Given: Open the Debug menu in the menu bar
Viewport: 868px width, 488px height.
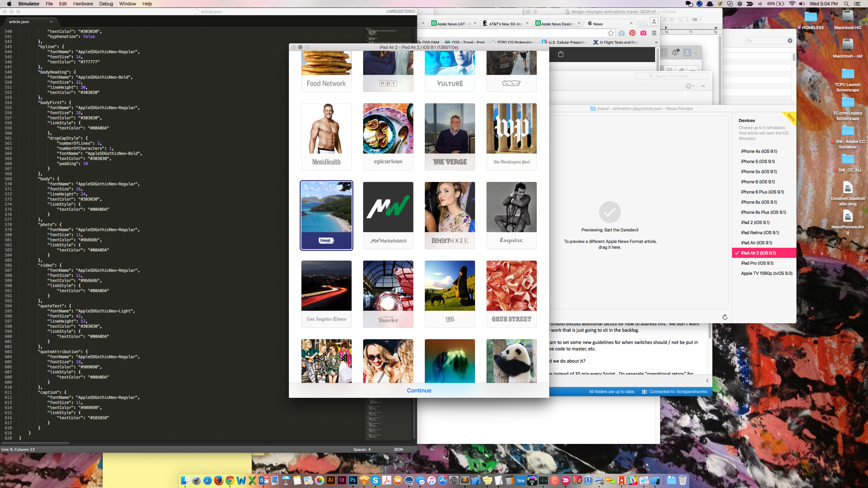Looking at the screenshot, I should (106, 4).
